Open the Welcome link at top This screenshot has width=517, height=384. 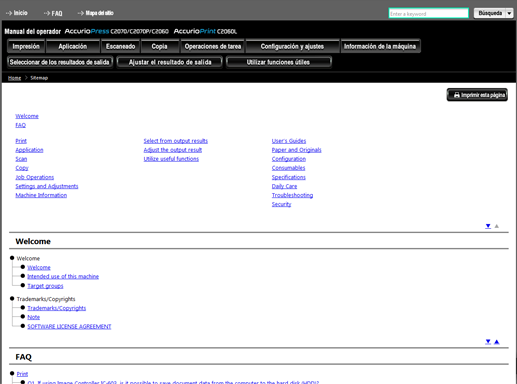pos(27,116)
